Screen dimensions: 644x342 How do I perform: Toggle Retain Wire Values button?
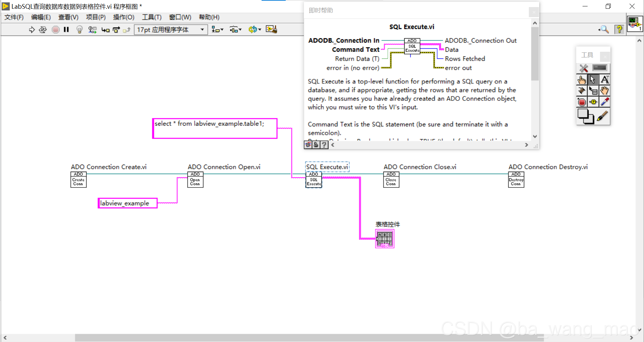point(92,30)
